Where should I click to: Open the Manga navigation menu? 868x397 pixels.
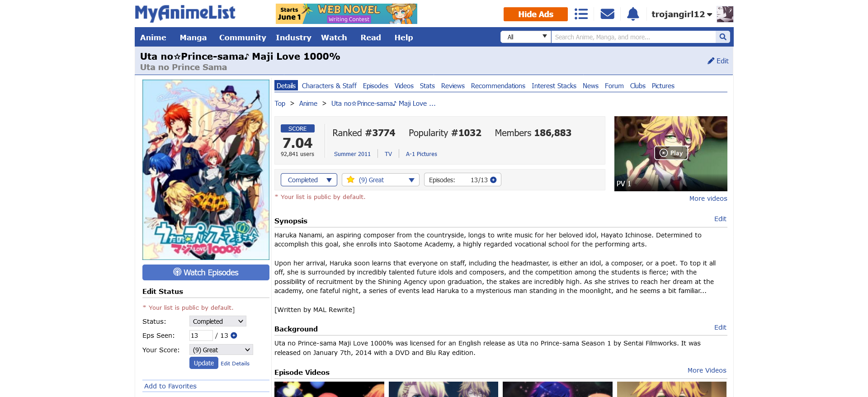tap(193, 38)
